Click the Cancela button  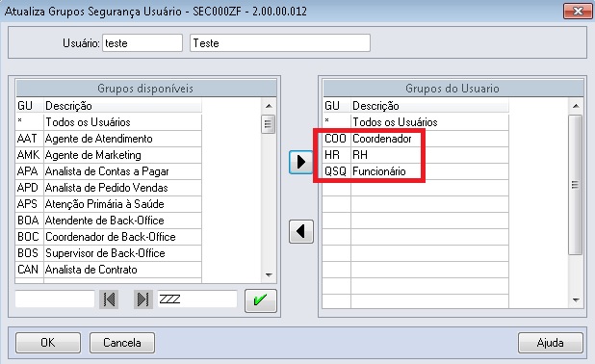122,343
